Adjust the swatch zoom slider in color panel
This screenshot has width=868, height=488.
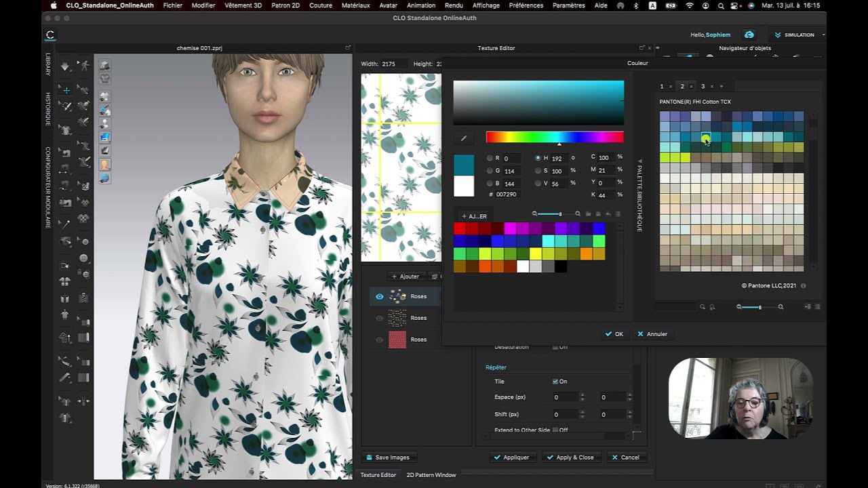[x=556, y=214]
